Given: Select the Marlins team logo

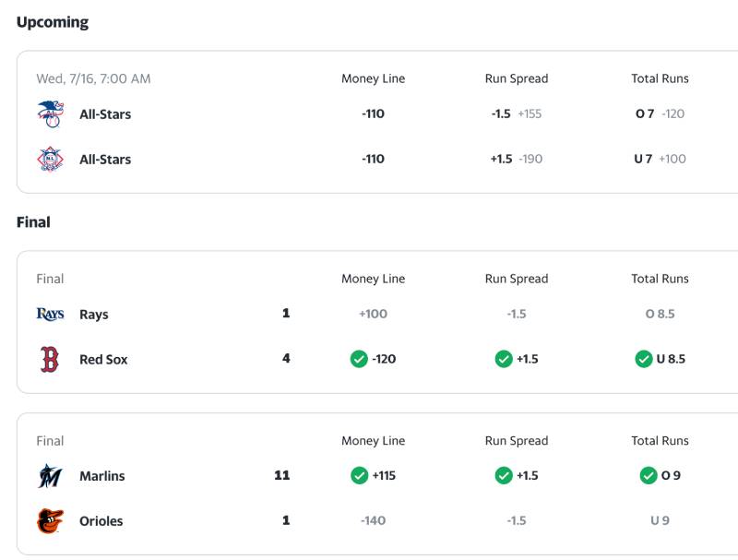Looking at the screenshot, I should pyautogui.click(x=50, y=476).
